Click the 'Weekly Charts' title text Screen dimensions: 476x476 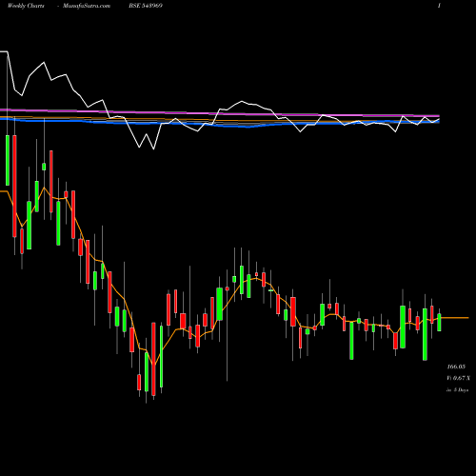click(x=26, y=6)
